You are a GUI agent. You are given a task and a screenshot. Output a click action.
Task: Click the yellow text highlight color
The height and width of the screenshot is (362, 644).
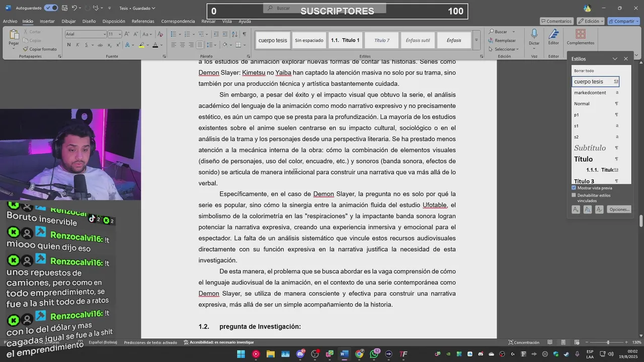[x=141, y=45]
